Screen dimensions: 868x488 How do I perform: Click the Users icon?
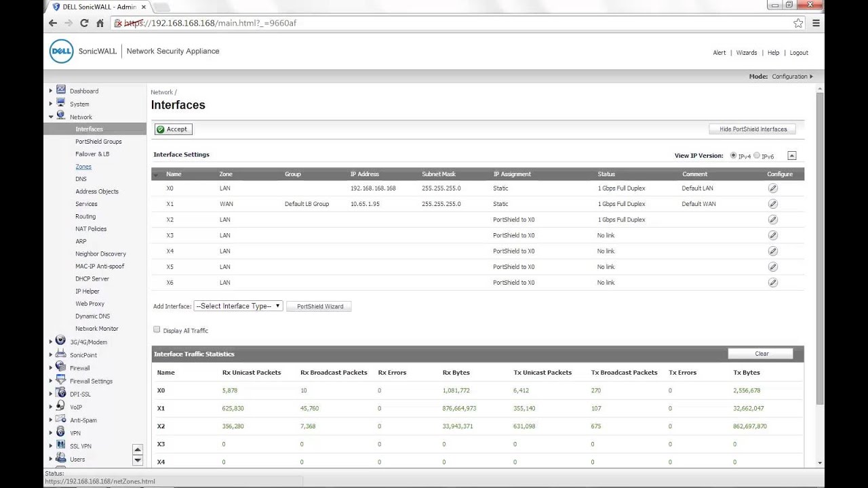coord(61,459)
